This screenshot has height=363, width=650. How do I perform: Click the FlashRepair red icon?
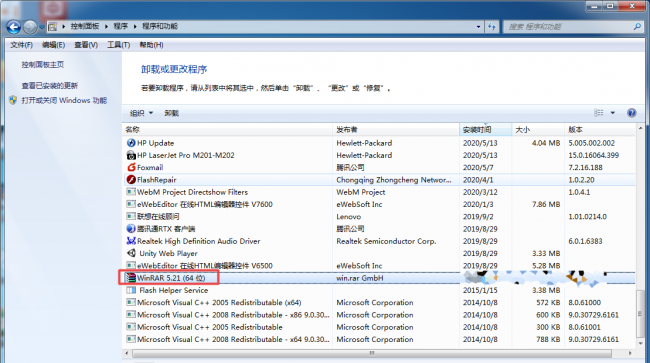point(131,180)
